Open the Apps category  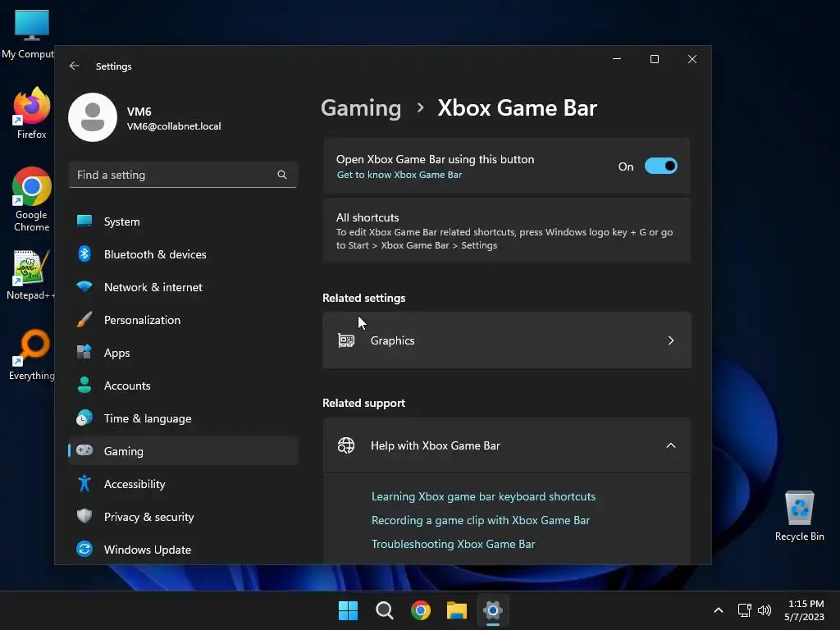[x=183, y=353]
